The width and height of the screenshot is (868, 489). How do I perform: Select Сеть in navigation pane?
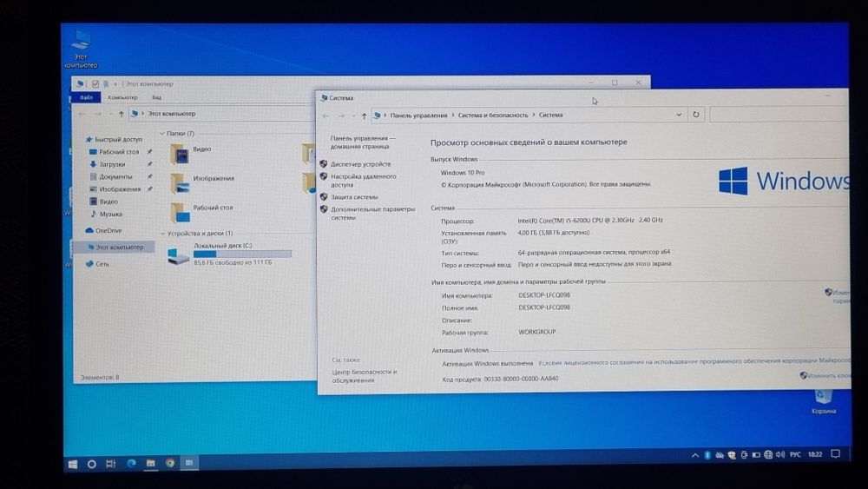tap(102, 264)
